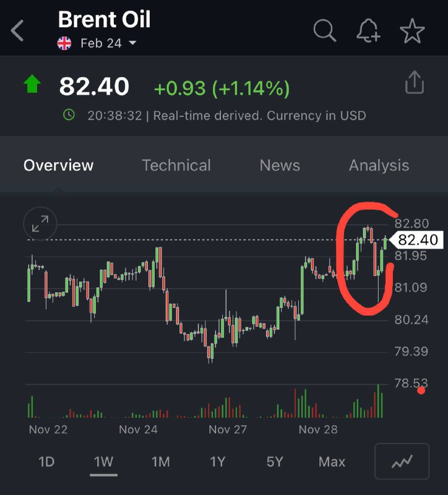Select the Overview tab
The image size is (448, 495).
[58, 165]
